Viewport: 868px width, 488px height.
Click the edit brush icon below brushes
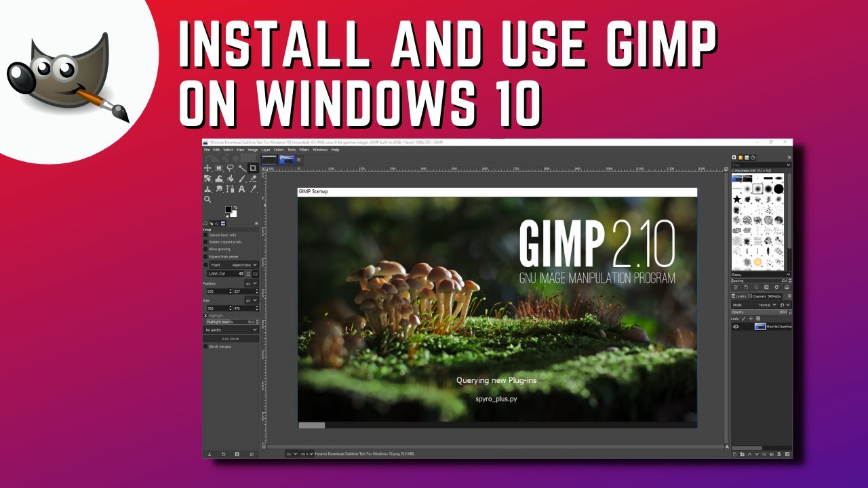[736, 287]
